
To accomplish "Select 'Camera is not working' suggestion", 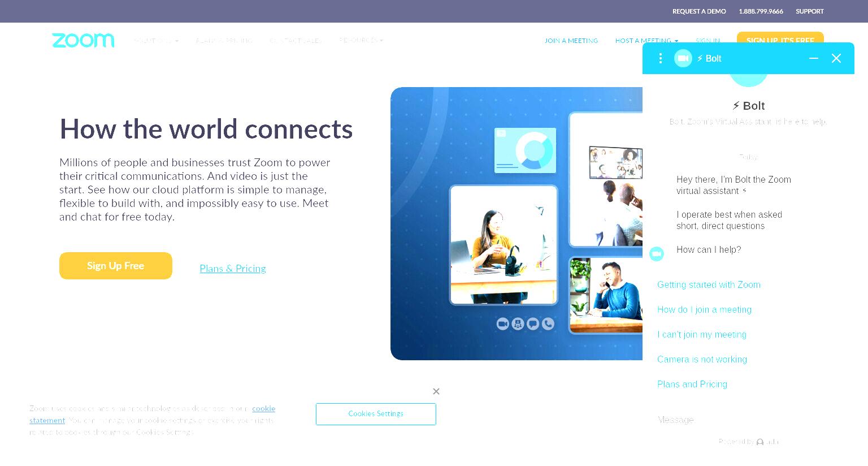I will coord(702,360).
